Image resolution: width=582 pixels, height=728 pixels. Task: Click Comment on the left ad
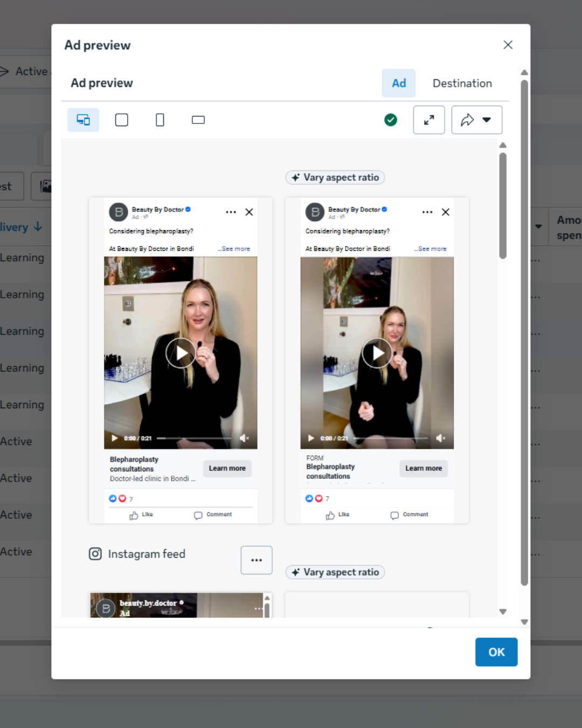tap(213, 515)
